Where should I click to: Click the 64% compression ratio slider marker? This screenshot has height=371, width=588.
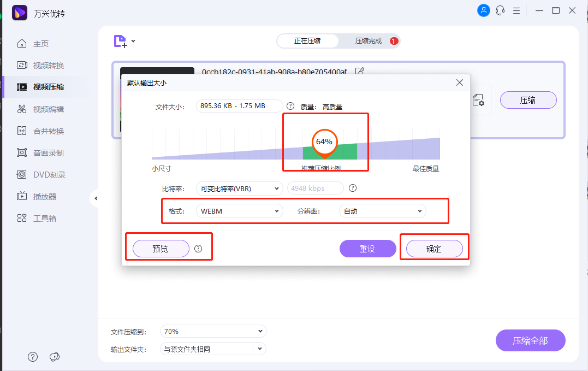[x=324, y=142]
